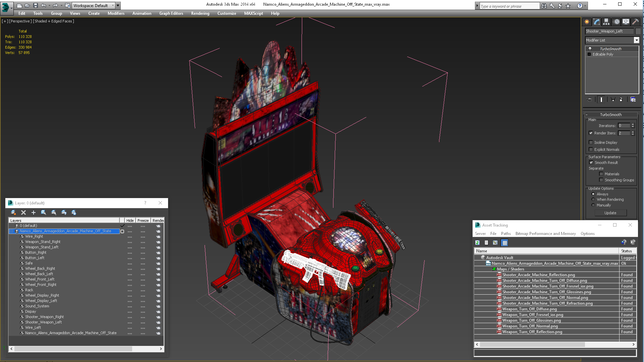Click the Pin Stack icon
Image resolution: width=644 pixels, height=362 pixels.
590,100
